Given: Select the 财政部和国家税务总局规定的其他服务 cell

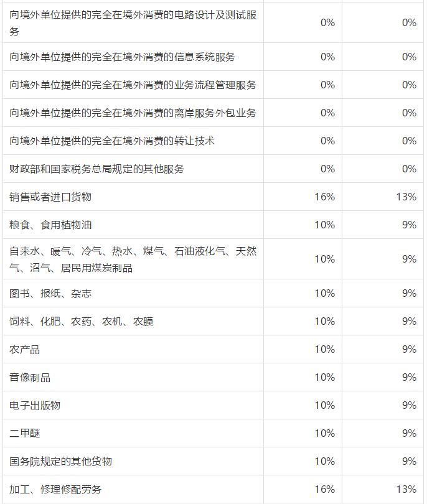Looking at the screenshot, I should pos(133,169).
